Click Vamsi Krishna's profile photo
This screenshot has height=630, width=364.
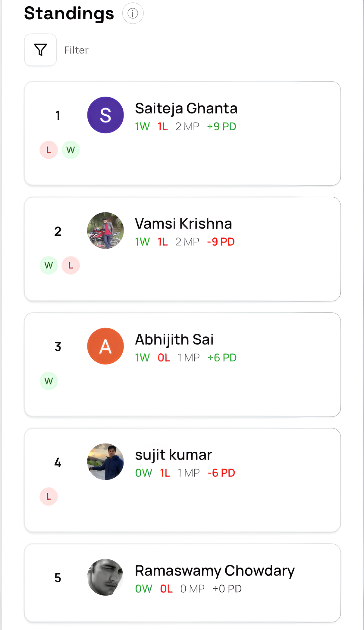[105, 231]
